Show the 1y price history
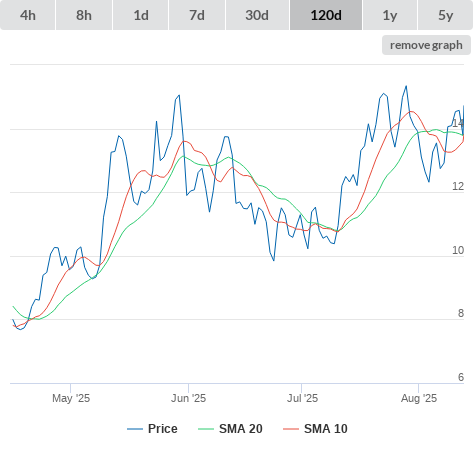The height and width of the screenshot is (455, 474). click(390, 15)
